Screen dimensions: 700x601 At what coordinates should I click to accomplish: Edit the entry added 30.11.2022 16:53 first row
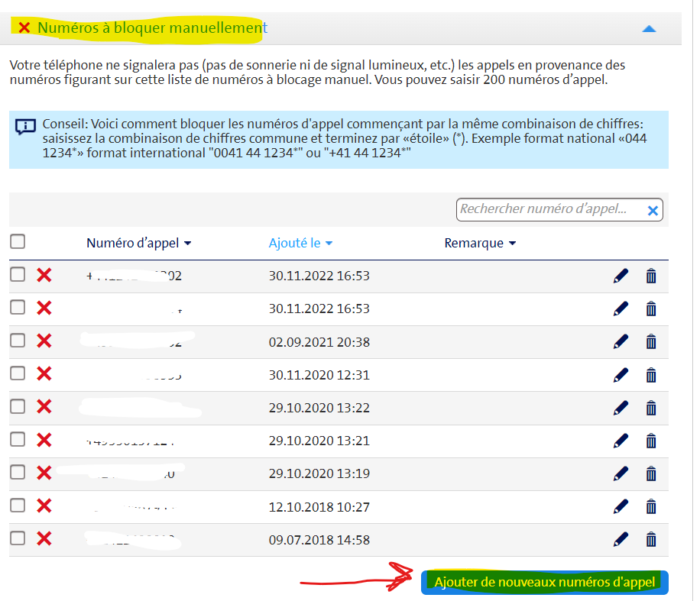point(621,276)
